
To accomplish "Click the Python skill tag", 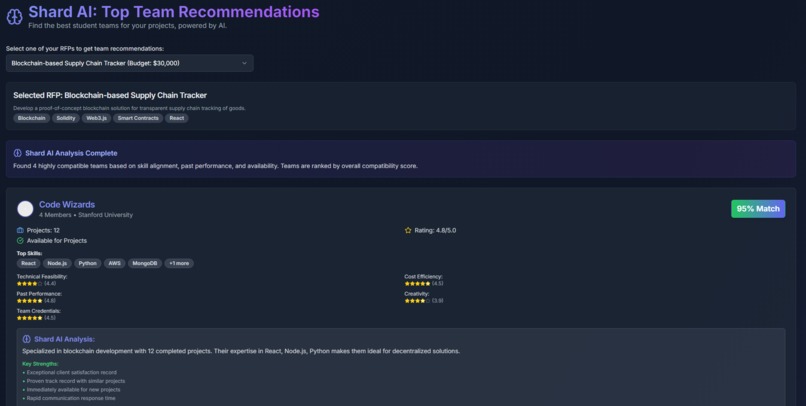I will click(x=87, y=263).
